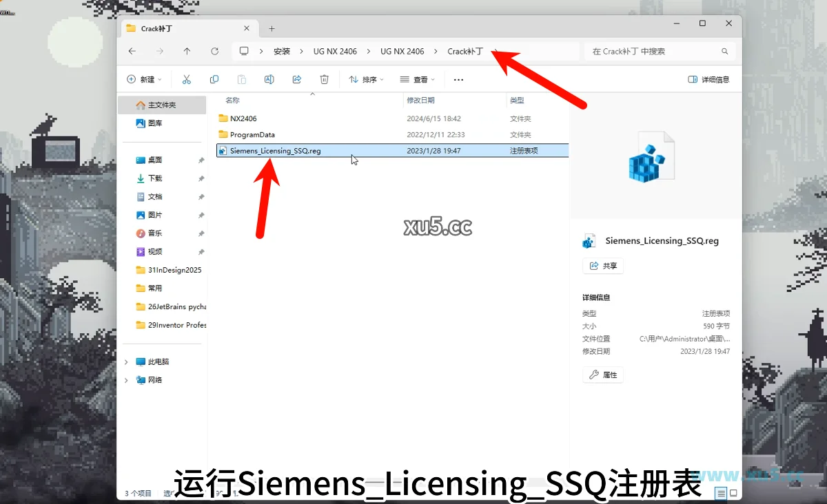Click the Rename icon in toolbar
This screenshot has height=504, width=827.
[x=269, y=79]
